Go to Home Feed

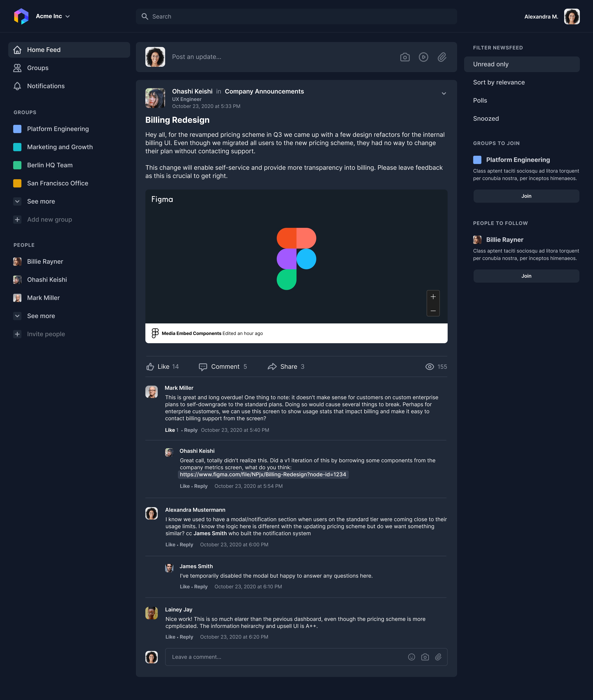69,50
